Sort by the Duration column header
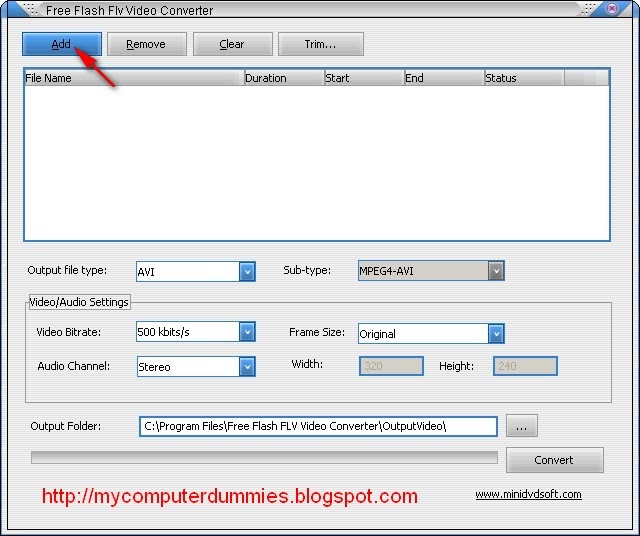The image size is (640, 536). point(284,78)
